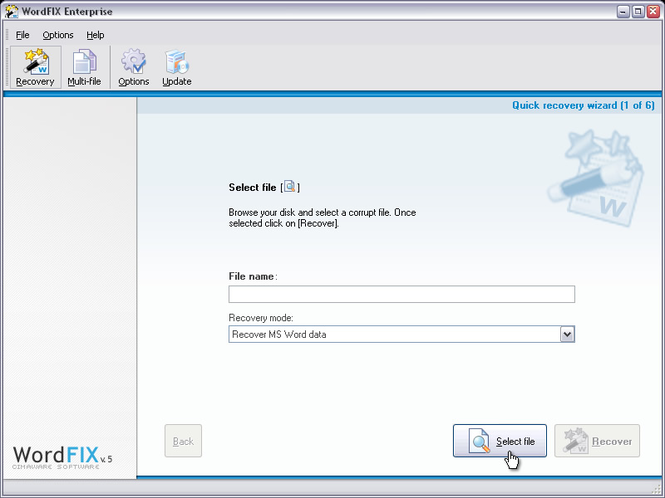This screenshot has width=665, height=498.
Task: Click the disabled Back button
Action: coord(183,441)
